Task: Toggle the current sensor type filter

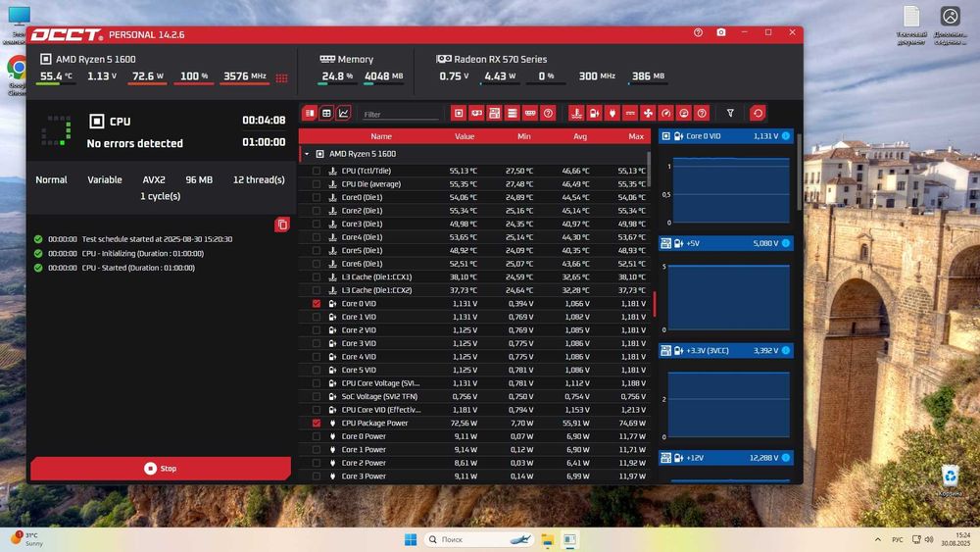Action: (x=630, y=113)
